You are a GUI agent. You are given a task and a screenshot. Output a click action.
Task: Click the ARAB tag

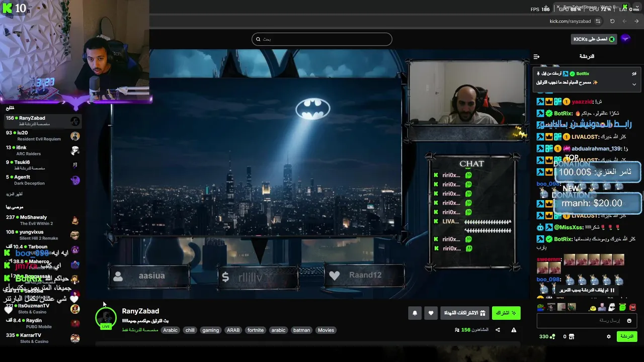click(x=233, y=330)
